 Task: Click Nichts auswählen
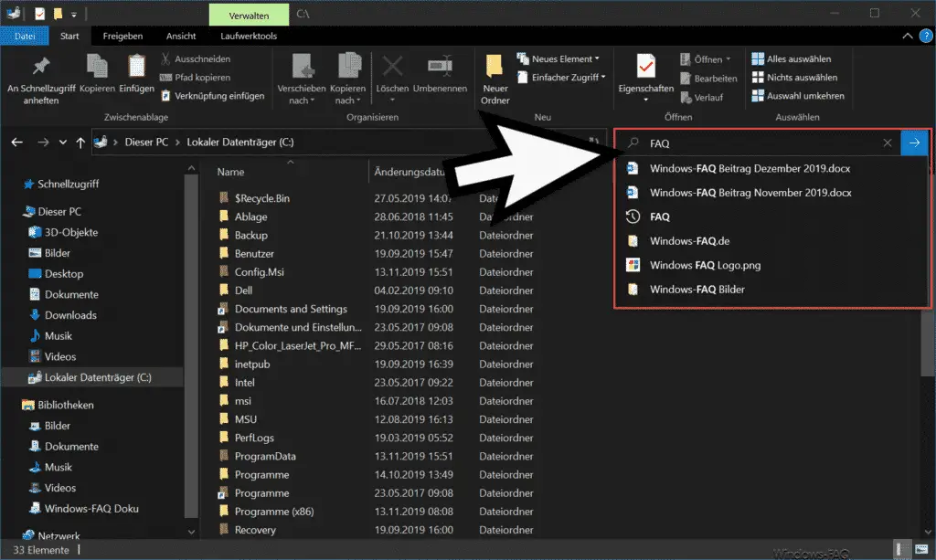click(794, 78)
